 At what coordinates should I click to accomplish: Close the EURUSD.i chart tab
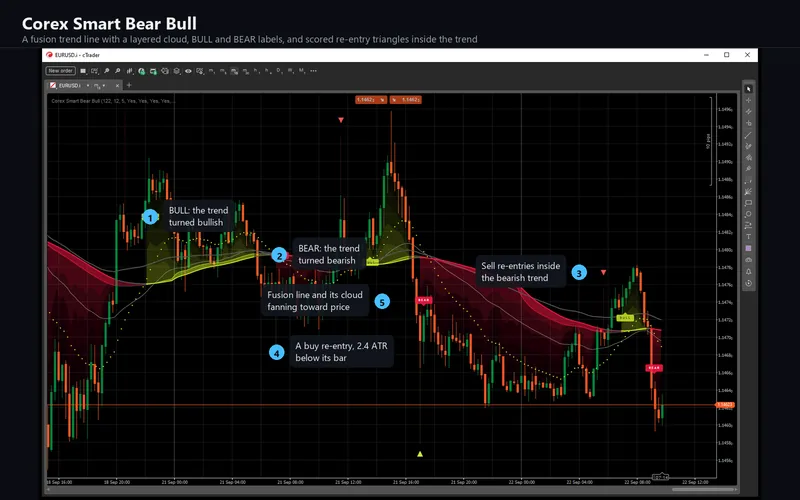pos(117,85)
